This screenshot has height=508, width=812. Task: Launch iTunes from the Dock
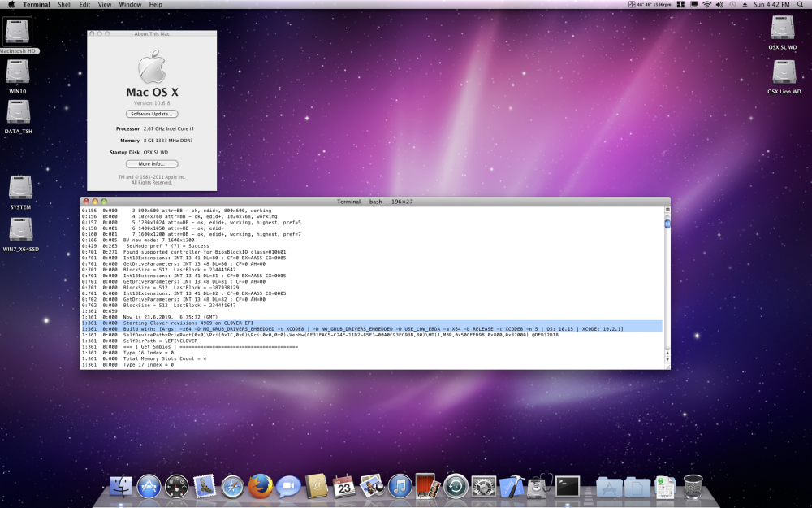click(400, 487)
